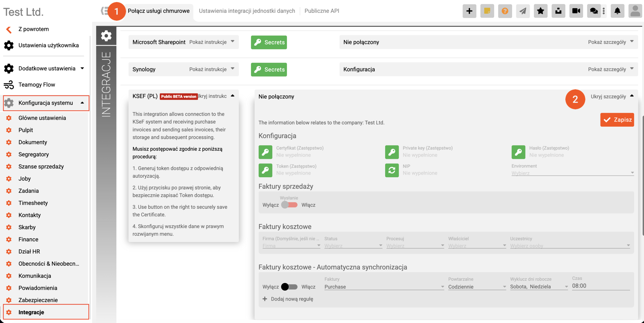This screenshot has height=323, width=644.
Task: Open the star favorites icon
Action: point(540,11)
